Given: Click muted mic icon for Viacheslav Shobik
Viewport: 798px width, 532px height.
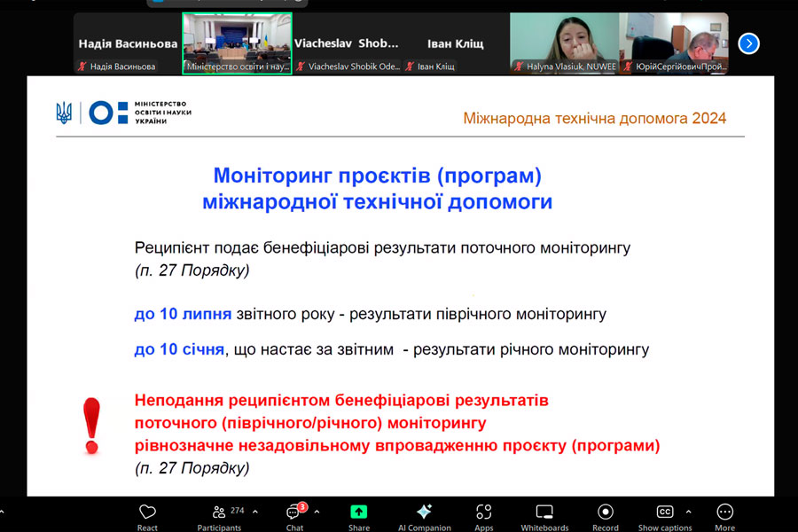Looking at the screenshot, I should 301,66.
